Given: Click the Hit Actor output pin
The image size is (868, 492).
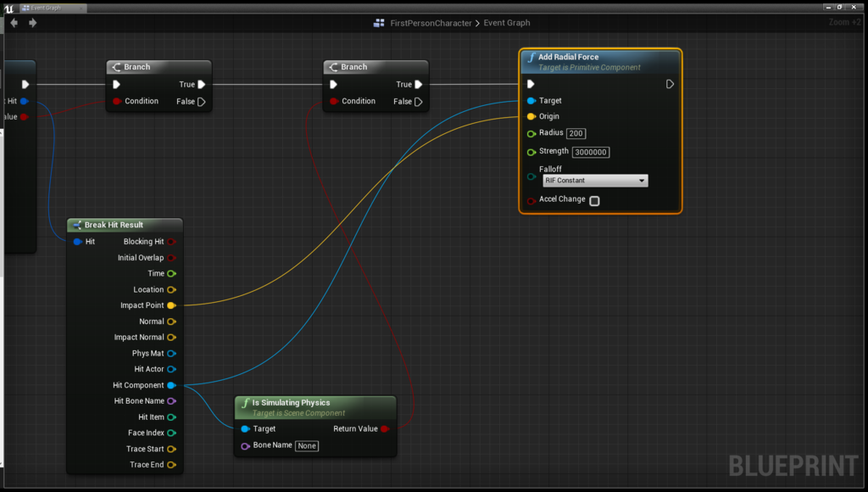Looking at the screenshot, I should [171, 369].
